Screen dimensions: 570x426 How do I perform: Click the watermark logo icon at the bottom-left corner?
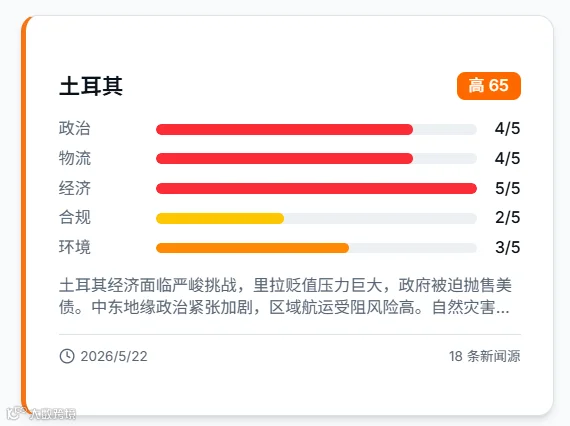click(16, 413)
